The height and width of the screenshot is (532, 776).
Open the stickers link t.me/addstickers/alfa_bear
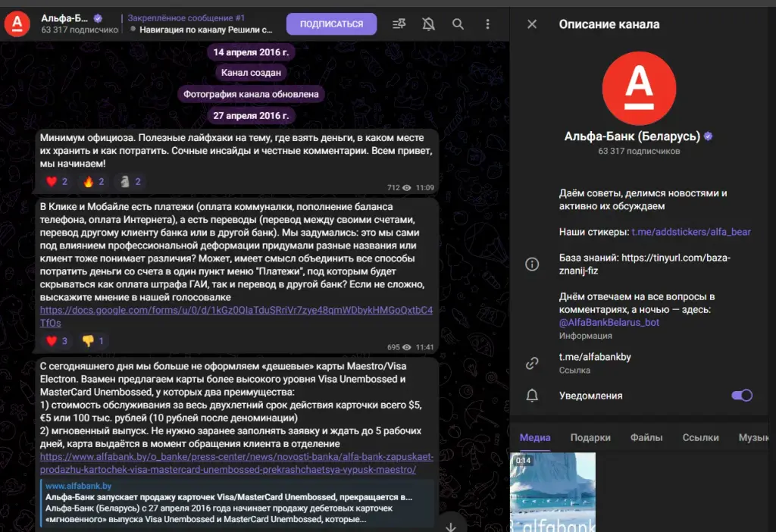point(691,232)
